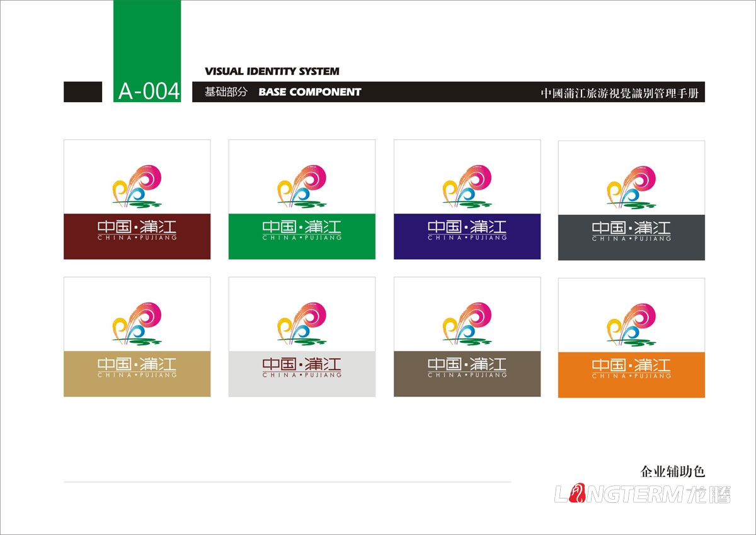
Task: Click the Pujiang logo above the tan band
Action: [137, 324]
